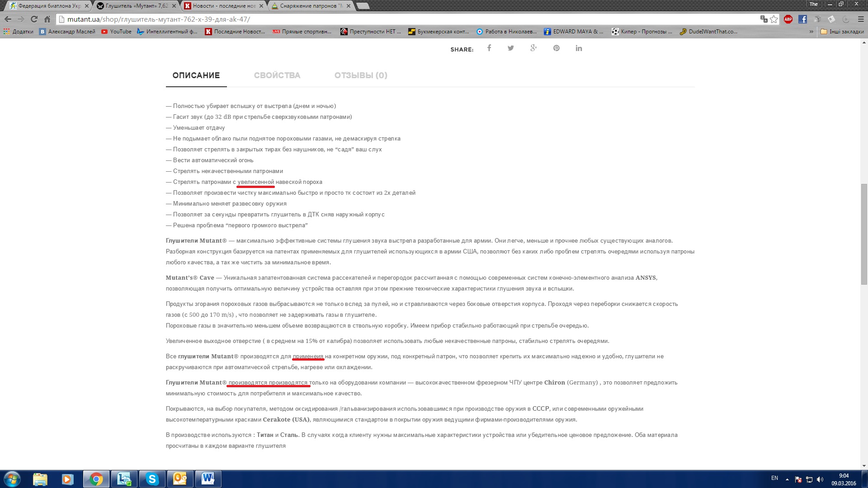Click the 'The' profile button in the title bar
The width and height of the screenshot is (868, 488).
(x=814, y=4)
